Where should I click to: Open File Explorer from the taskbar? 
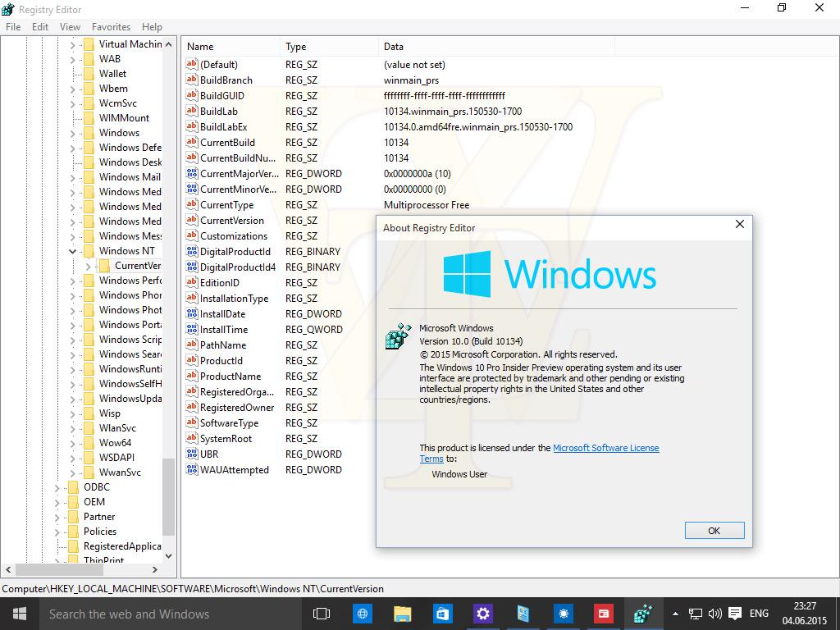pos(402,614)
